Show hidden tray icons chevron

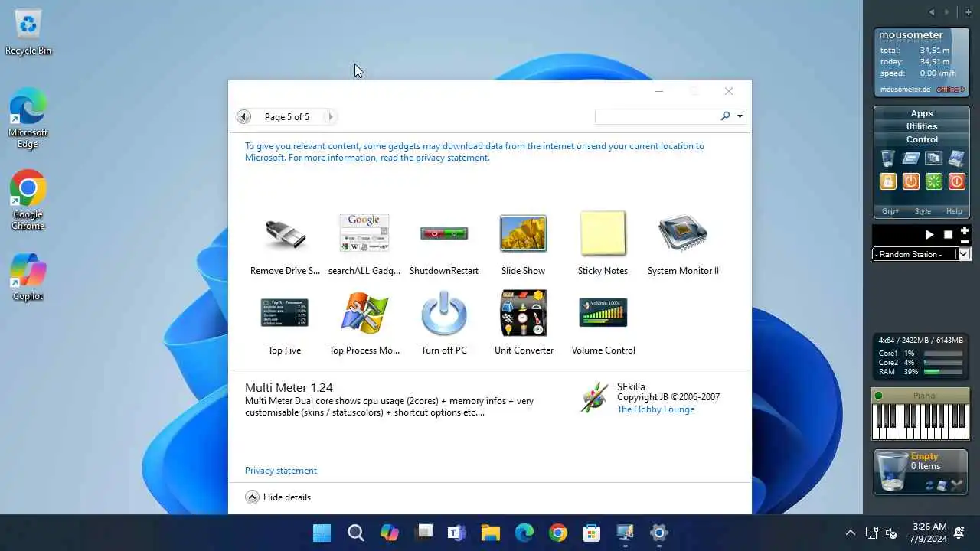[x=850, y=533]
